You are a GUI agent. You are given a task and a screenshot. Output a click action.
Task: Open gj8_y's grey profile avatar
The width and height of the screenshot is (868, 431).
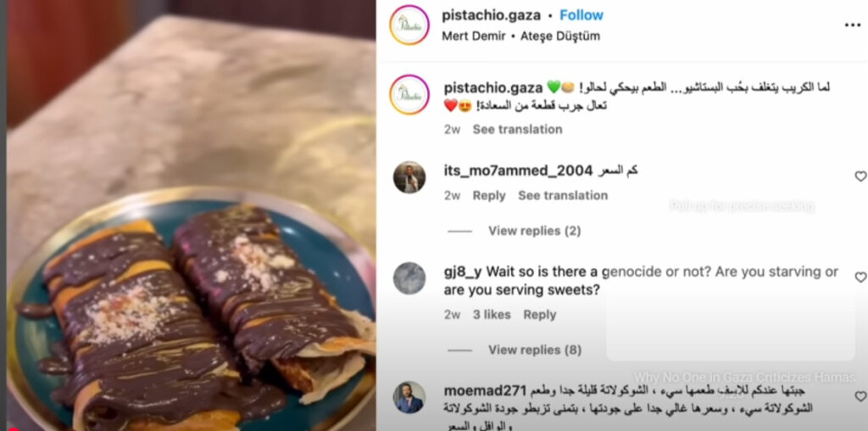409,278
